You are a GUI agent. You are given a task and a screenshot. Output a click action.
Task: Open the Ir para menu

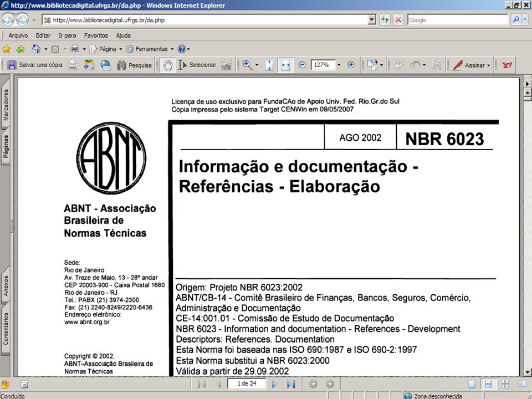pyautogui.click(x=67, y=35)
